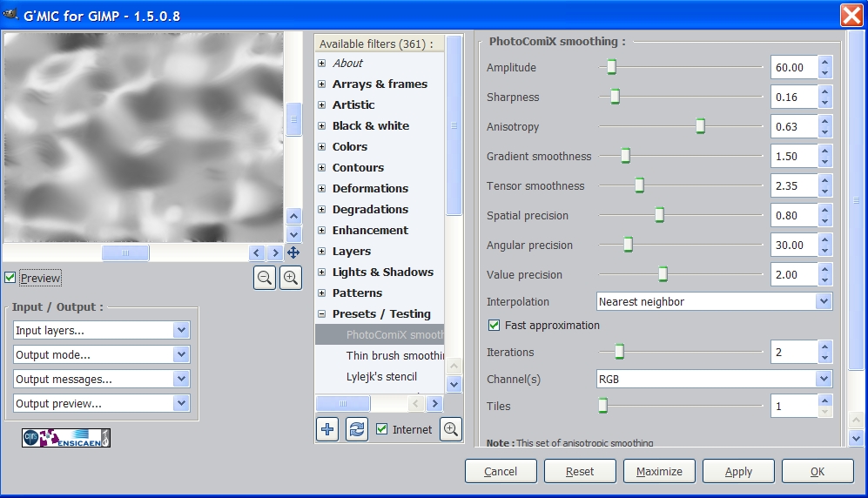Click the Cancel button
Screen dimensions: 868x498
pos(501,471)
